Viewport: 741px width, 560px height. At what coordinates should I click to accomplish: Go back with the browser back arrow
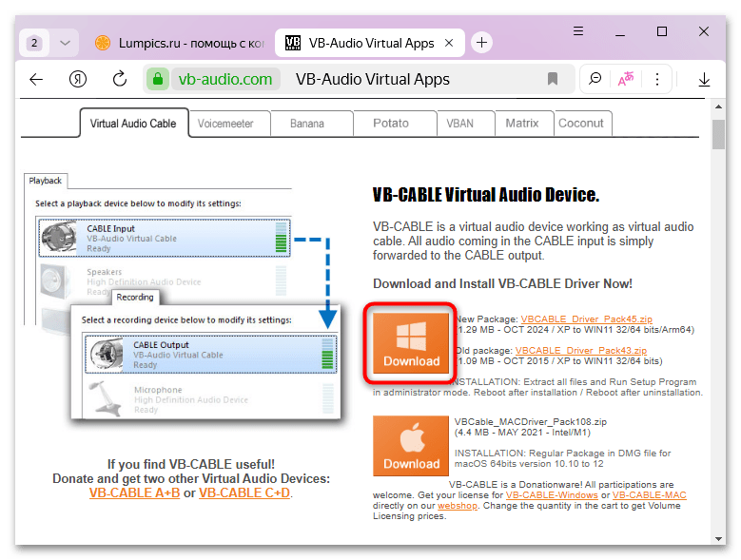click(36, 79)
